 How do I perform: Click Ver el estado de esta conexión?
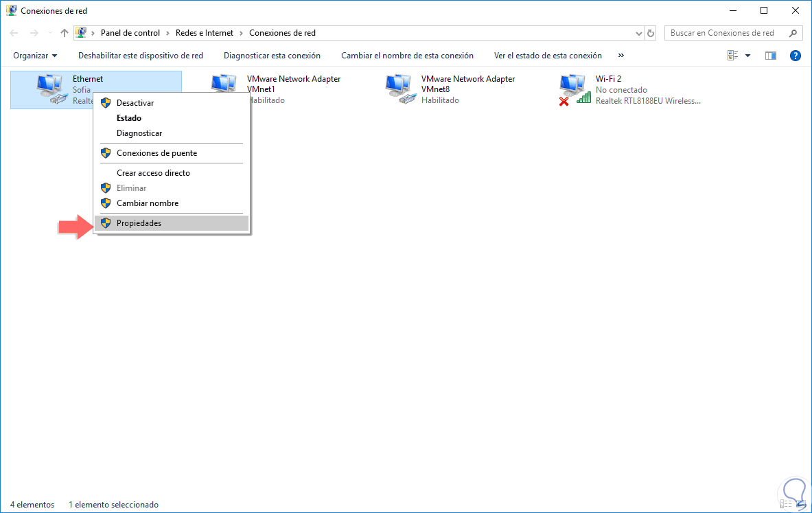coord(548,56)
